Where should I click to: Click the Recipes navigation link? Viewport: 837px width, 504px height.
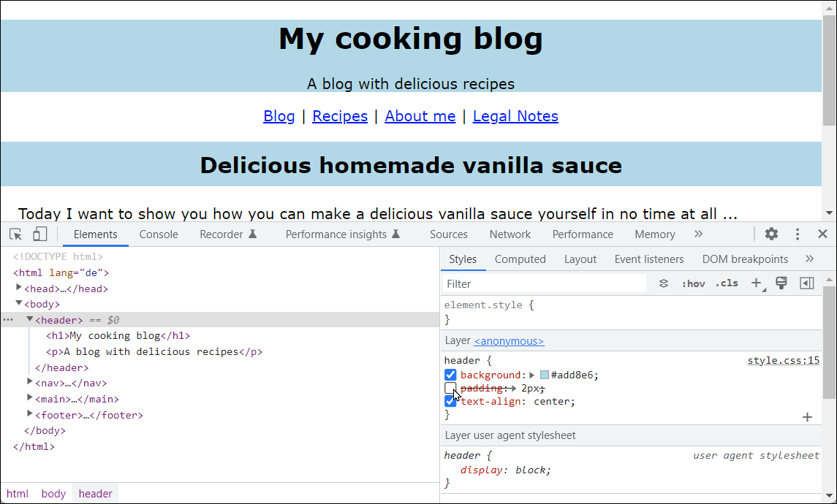click(x=339, y=115)
